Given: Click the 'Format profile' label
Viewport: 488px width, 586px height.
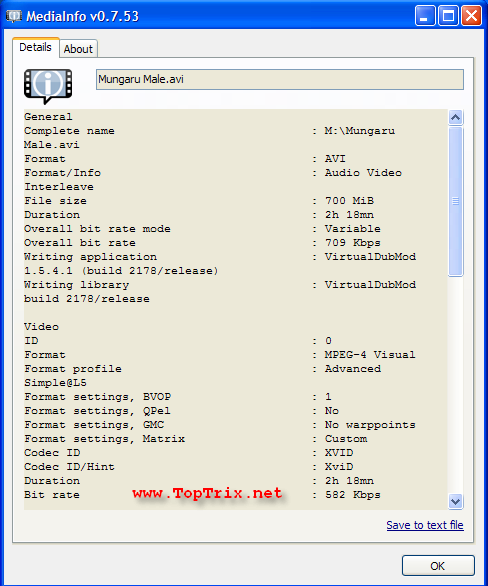Looking at the screenshot, I should [73, 369].
